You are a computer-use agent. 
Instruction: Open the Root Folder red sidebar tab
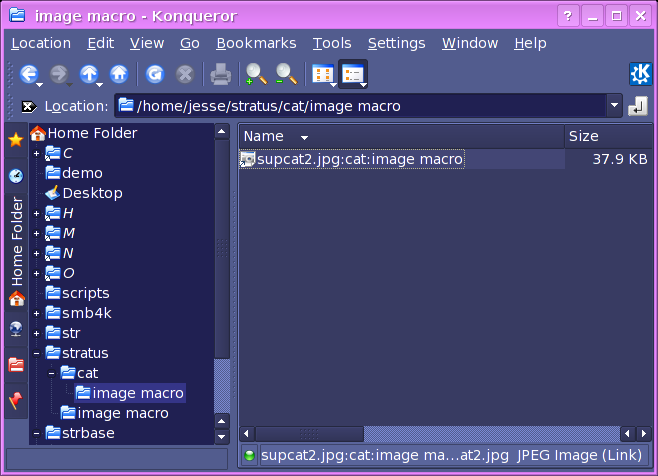click(16, 365)
